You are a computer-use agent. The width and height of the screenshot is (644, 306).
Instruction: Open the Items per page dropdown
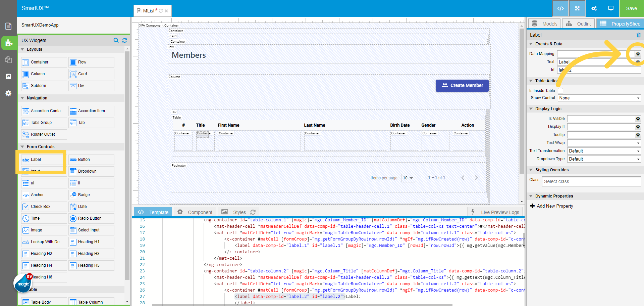tap(408, 178)
